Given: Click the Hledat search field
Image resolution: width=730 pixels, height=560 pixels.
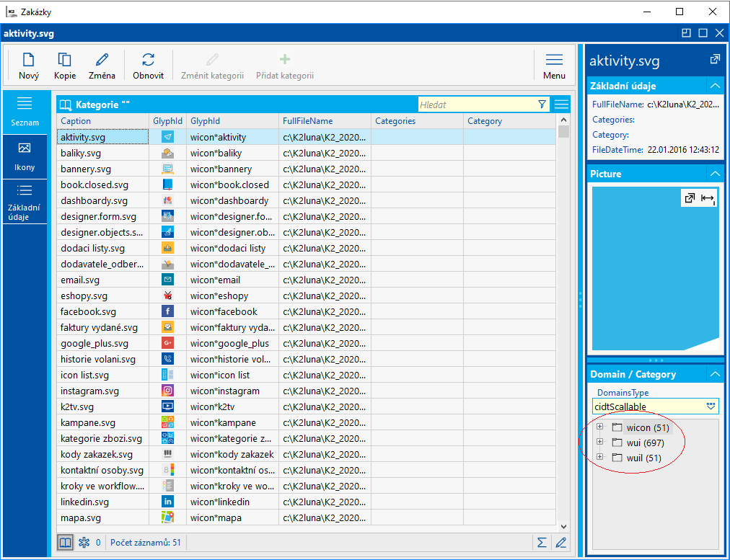Looking at the screenshot, I should (x=476, y=105).
